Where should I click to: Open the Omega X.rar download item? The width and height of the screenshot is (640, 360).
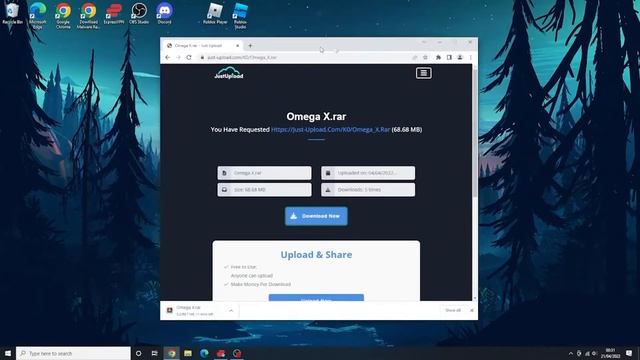tap(195, 311)
